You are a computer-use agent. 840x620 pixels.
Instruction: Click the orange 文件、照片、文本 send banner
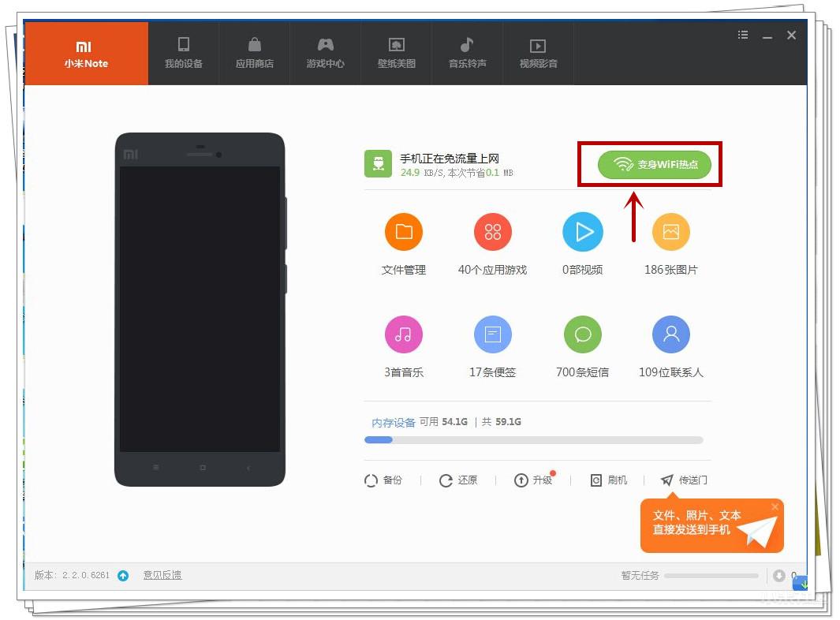pos(712,525)
